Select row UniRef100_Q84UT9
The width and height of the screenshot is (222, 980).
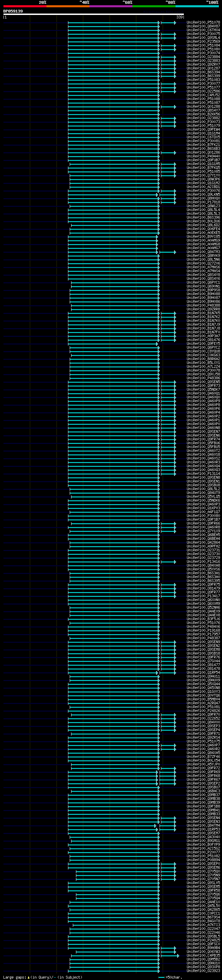203,493
